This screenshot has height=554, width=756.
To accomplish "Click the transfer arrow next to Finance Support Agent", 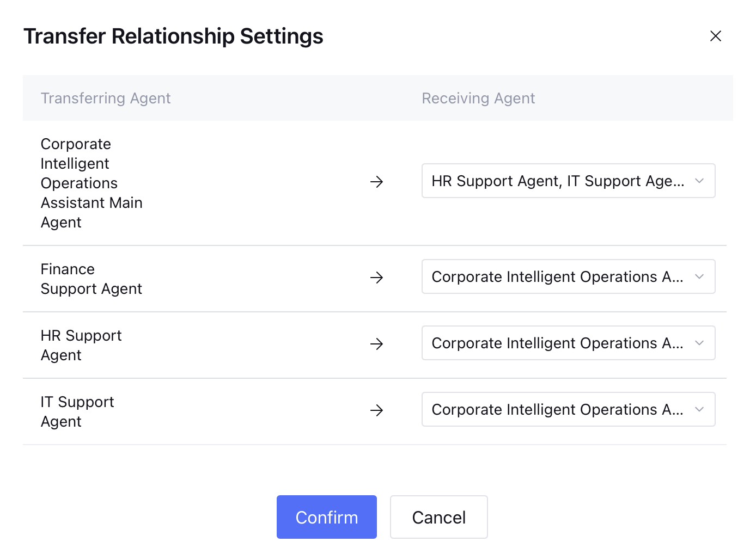I will pyautogui.click(x=377, y=278).
